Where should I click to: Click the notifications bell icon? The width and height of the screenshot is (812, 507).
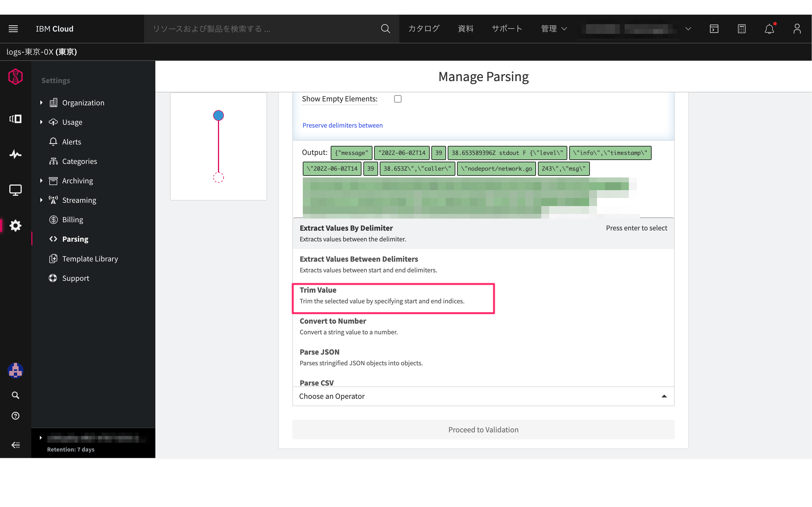pyautogui.click(x=769, y=29)
